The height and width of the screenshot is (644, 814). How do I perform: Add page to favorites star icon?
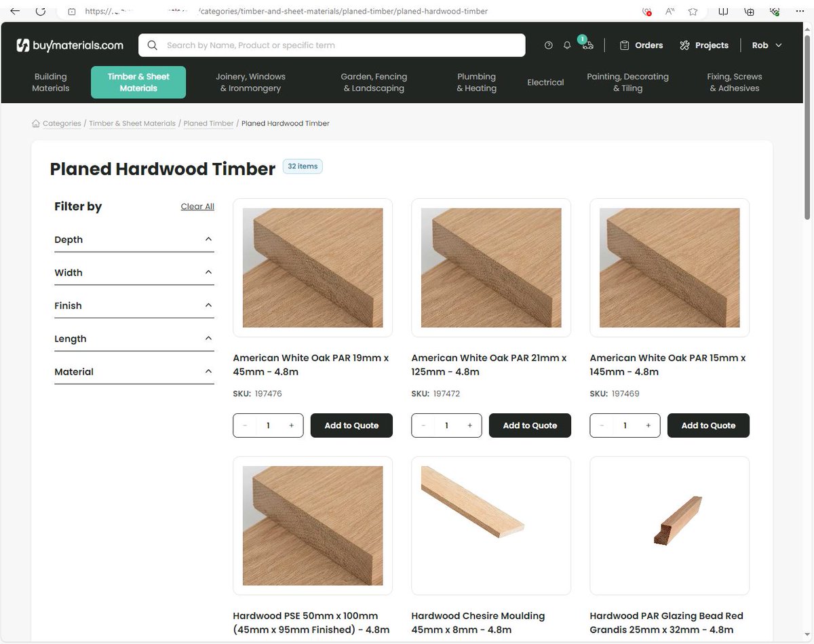point(693,11)
